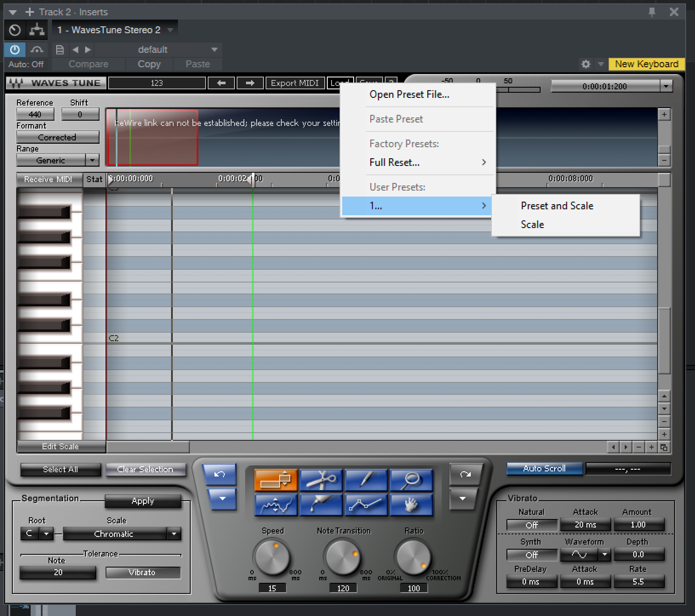Image resolution: width=695 pixels, height=616 pixels.
Task: Expand the WavesTune Stereo 2 insert dropdown
Action: tap(170, 30)
